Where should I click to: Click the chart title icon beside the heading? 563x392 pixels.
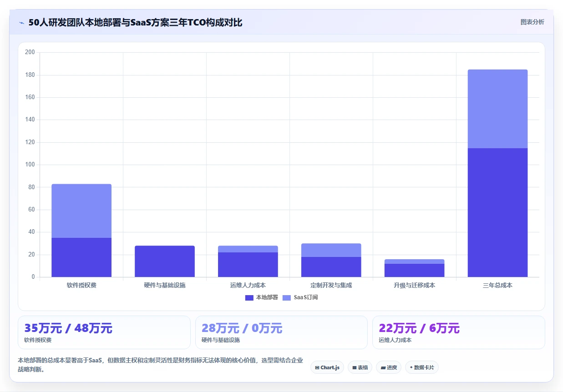tap(22, 23)
